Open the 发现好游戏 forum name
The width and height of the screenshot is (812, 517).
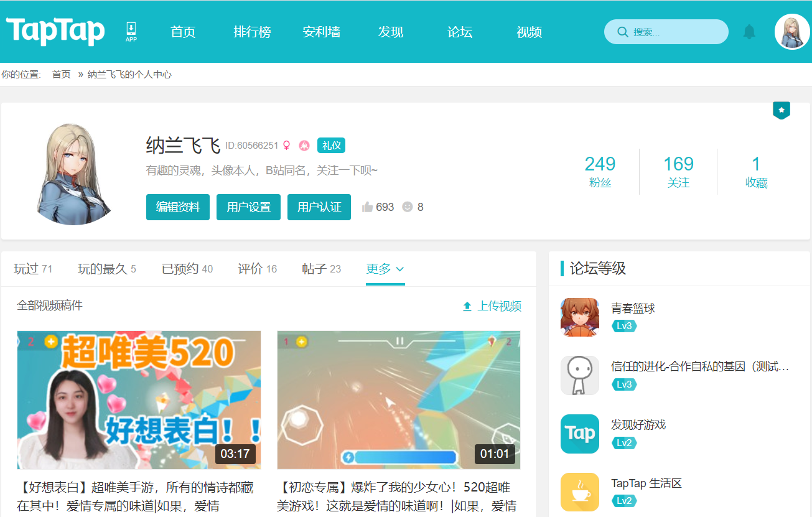(x=638, y=425)
